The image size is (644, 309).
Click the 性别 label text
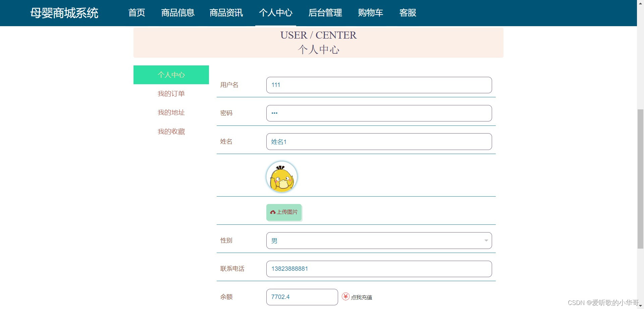click(226, 241)
